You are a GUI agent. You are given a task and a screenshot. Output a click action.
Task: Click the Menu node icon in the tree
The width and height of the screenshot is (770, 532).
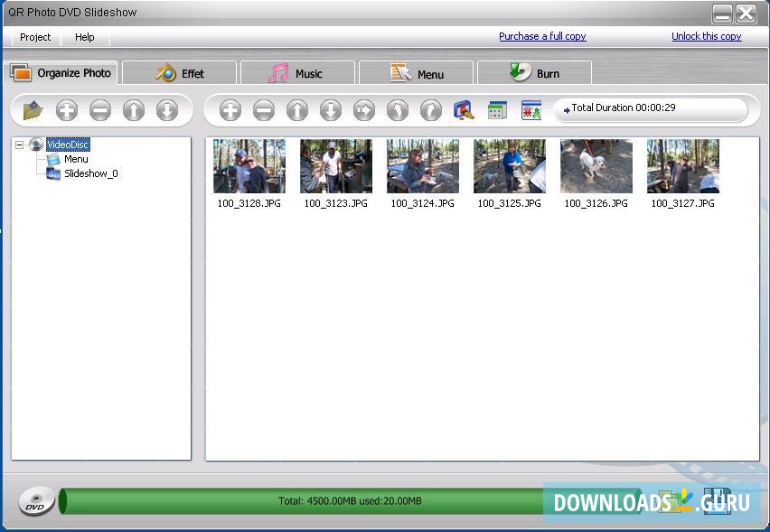(53, 159)
